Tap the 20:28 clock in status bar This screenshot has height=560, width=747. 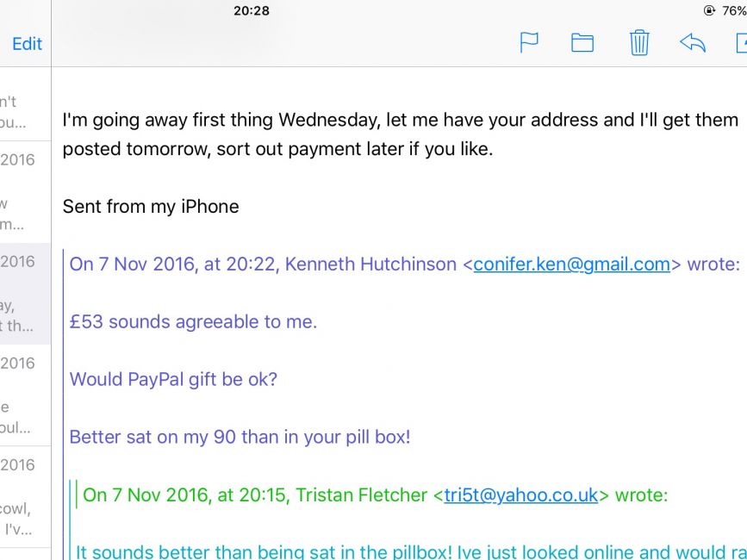coord(252,10)
